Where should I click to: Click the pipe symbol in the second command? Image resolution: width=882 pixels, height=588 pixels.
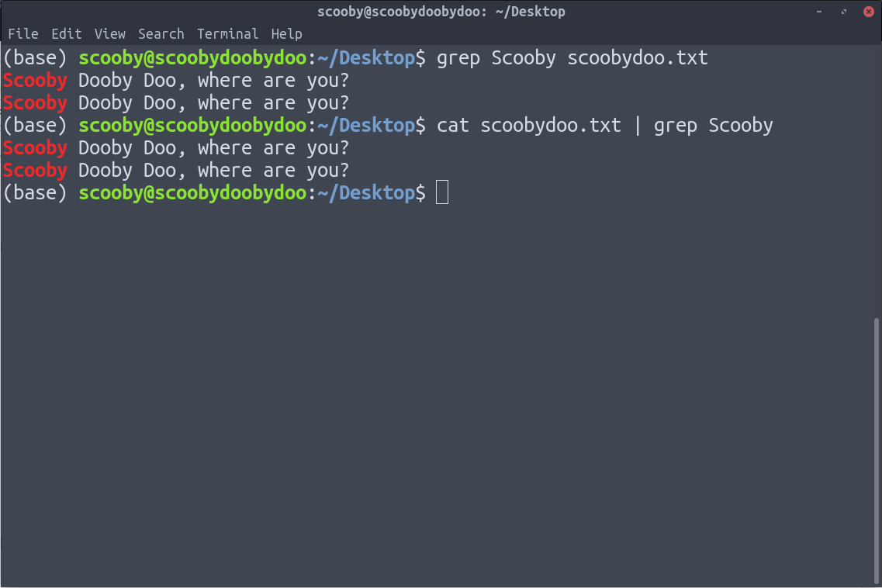(x=638, y=125)
